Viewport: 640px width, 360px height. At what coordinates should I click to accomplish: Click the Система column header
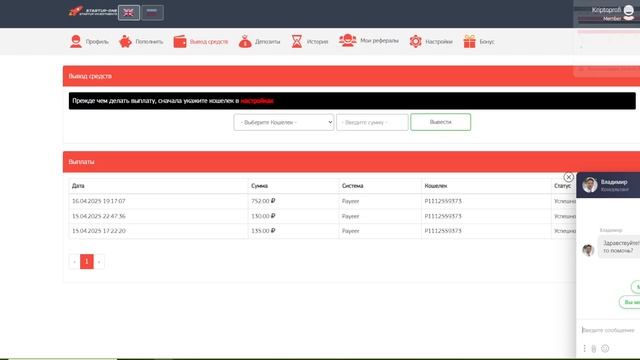pyautogui.click(x=352, y=186)
